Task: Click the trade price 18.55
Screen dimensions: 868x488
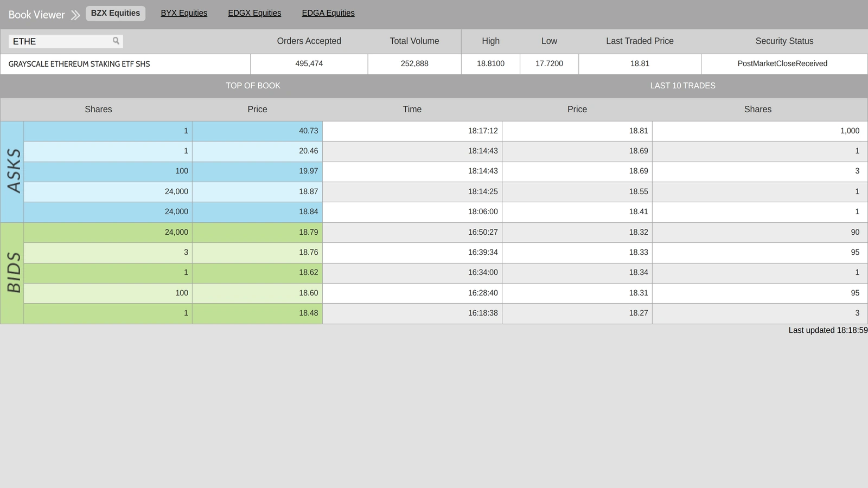Action: click(639, 192)
